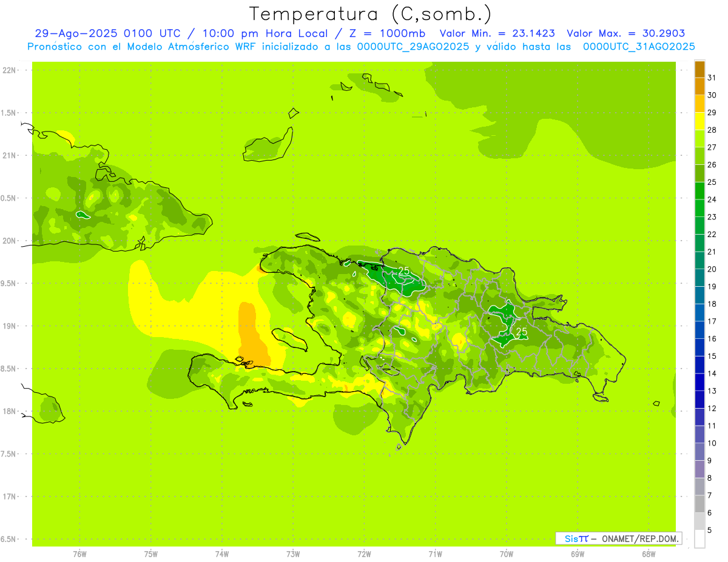Click the legend value "17"

712,321
